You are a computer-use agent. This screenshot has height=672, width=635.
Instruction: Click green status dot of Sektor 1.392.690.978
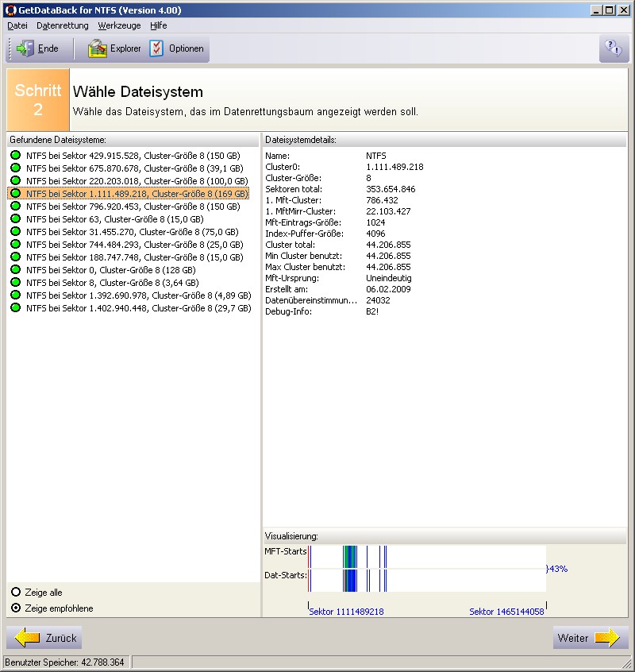pyautogui.click(x=15, y=295)
